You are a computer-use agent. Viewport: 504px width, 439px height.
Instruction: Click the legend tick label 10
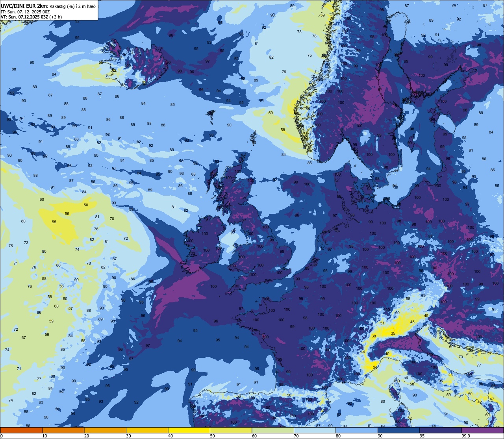click(44, 436)
